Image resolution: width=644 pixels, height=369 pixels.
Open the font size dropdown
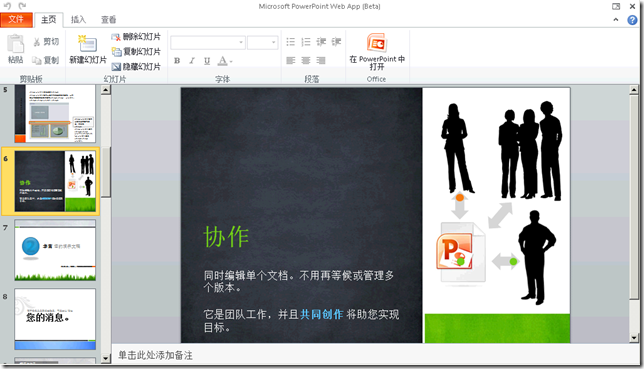pyautogui.click(x=274, y=42)
